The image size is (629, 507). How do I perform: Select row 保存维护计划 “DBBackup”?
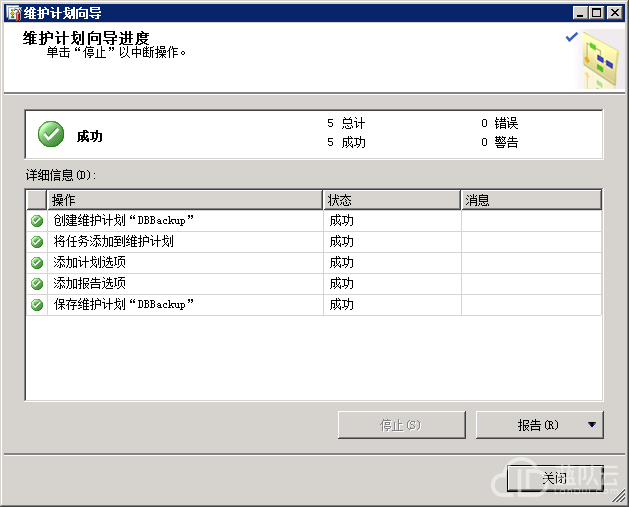tap(314, 305)
